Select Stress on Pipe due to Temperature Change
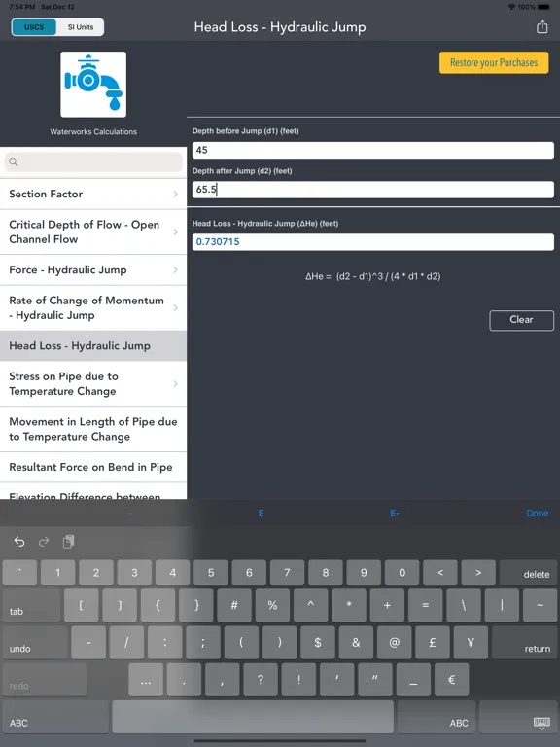 click(x=93, y=384)
